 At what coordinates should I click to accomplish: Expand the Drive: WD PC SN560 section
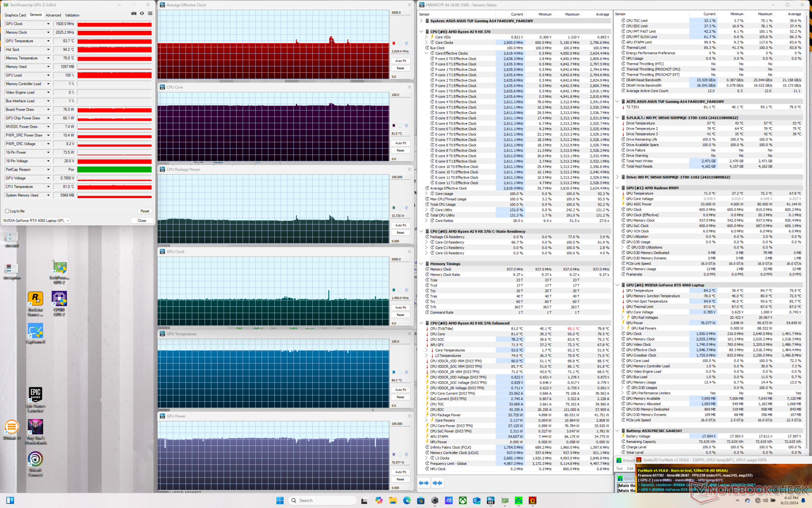click(x=617, y=177)
